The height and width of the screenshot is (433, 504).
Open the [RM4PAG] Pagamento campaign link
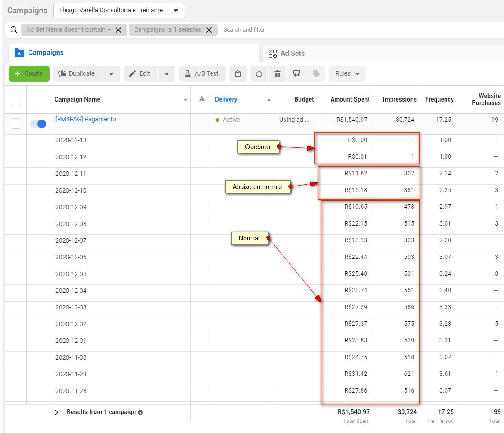pos(85,119)
